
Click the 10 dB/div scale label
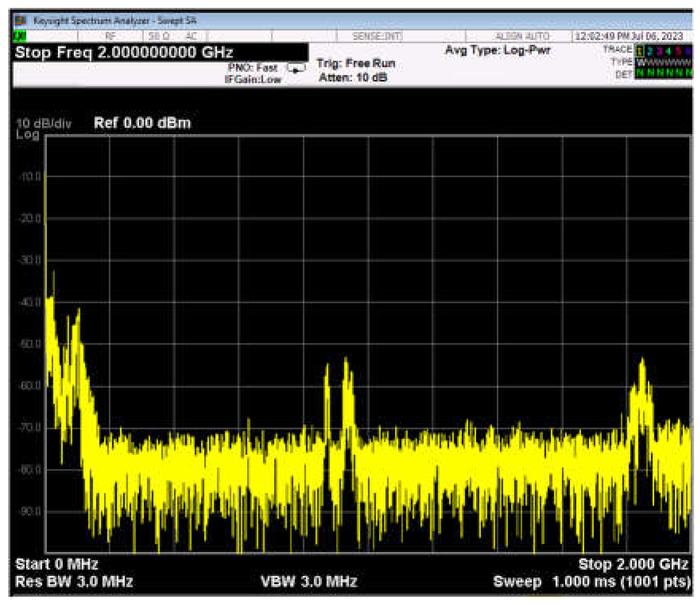pyautogui.click(x=44, y=123)
